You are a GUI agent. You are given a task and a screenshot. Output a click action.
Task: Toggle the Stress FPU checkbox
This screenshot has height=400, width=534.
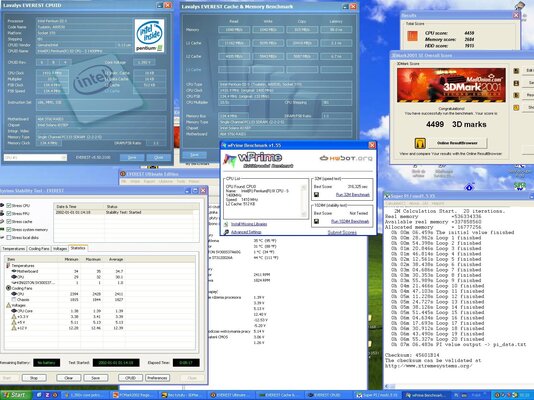[9, 213]
